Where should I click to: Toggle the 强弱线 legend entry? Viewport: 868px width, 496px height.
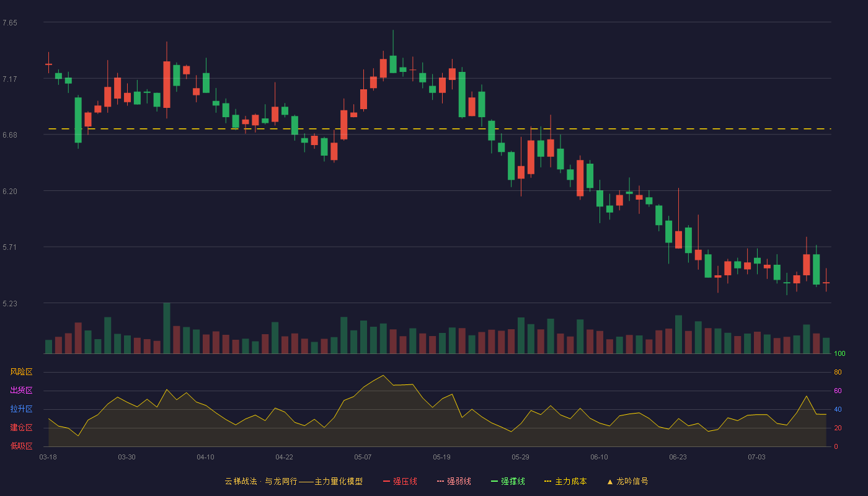(x=454, y=481)
